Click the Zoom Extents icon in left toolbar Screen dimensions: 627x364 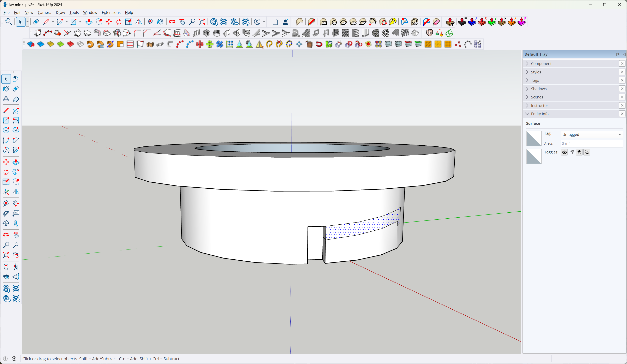(x=6, y=255)
